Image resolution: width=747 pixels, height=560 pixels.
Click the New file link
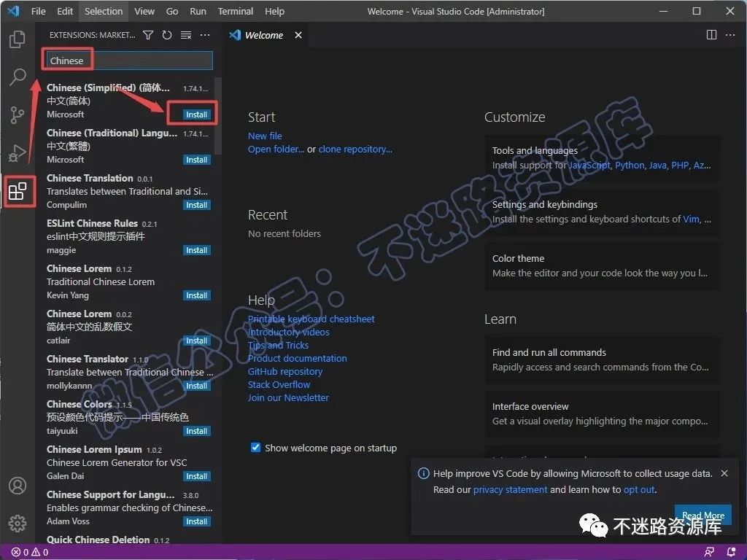(265, 136)
